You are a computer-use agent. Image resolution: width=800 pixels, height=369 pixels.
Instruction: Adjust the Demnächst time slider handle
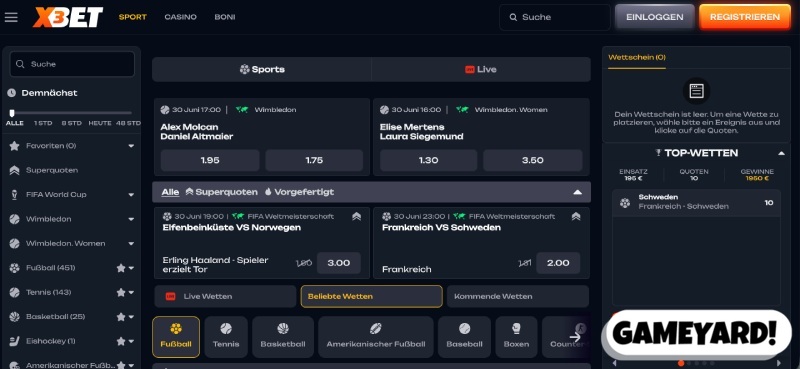click(x=12, y=113)
